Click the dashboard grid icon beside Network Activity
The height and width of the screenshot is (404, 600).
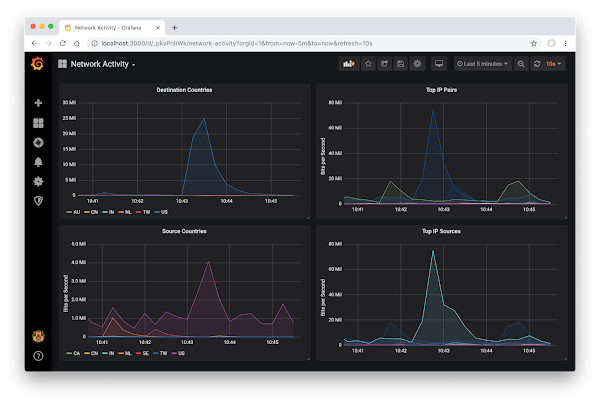tap(62, 64)
